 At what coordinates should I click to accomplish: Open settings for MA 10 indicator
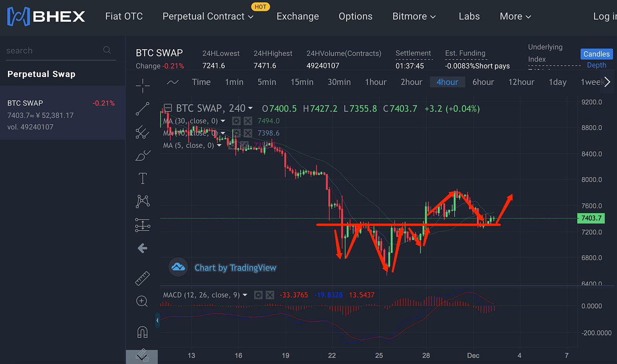pyautogui.click(x=236, y=133)
